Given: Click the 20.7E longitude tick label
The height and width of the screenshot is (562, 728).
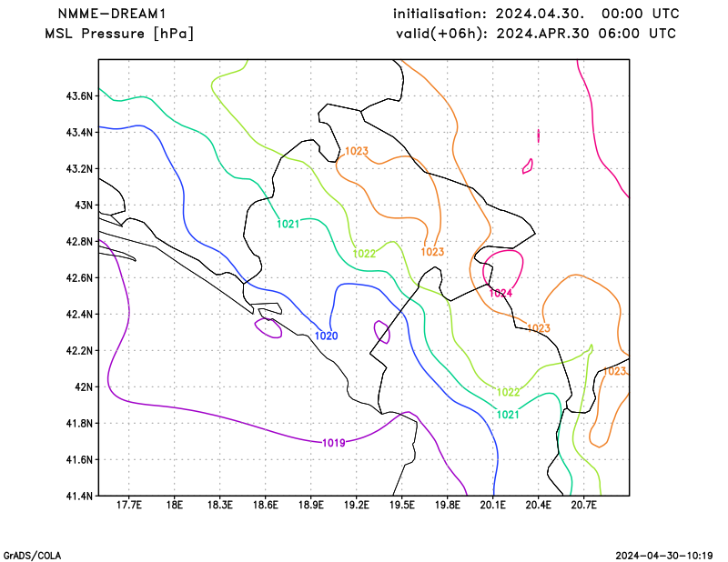Looking at the screenshot, I should tap(584, 505).
